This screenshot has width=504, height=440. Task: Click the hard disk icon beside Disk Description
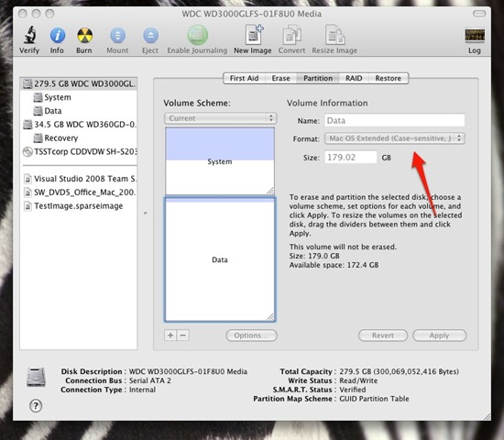[36, 377]
